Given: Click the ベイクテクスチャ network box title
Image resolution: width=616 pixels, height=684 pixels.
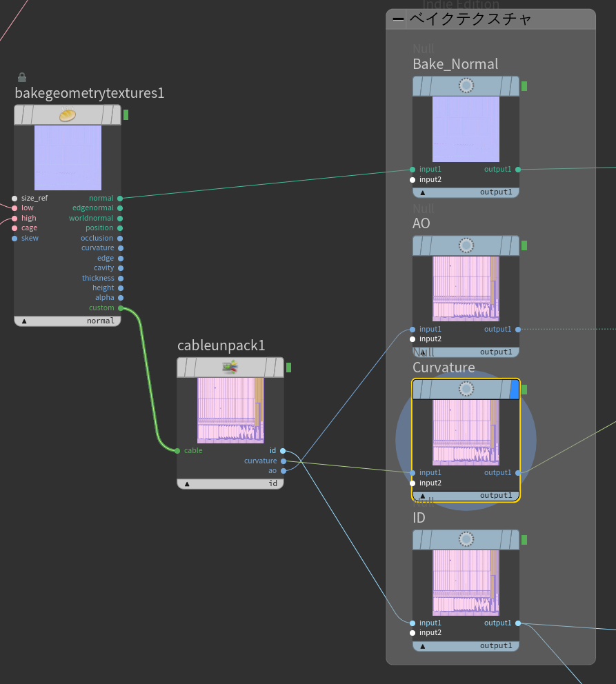Looking at the screenshot, I should coord(470,19).
